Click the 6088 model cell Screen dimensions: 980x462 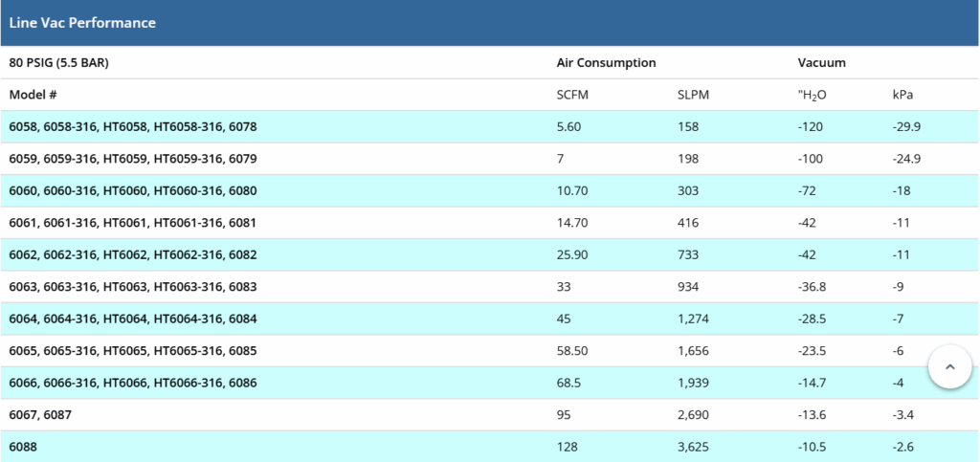[24, 447]
